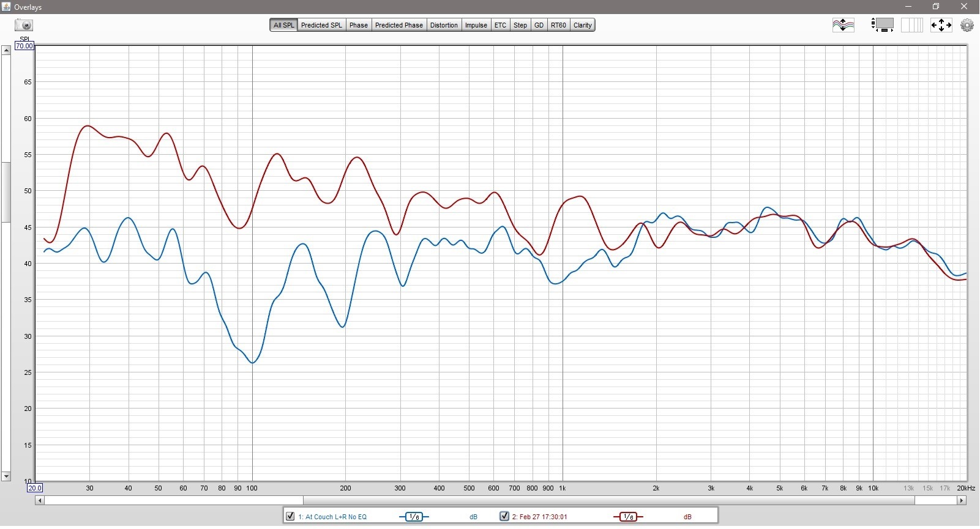The height and width of the screenshot is (529, 980).
Task: Click the vertical scrollbar thumb
Action: tap(6, 192)
